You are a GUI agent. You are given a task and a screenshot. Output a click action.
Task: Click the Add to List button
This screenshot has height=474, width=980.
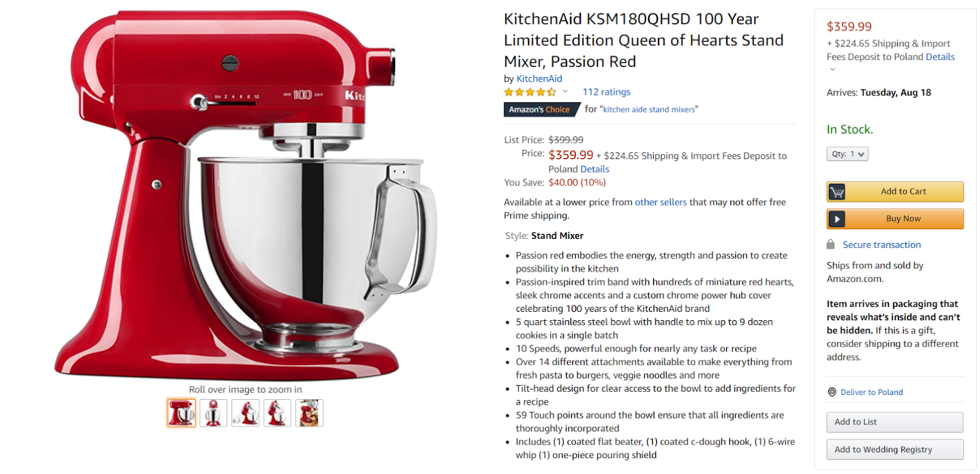[x=895, y=422]
